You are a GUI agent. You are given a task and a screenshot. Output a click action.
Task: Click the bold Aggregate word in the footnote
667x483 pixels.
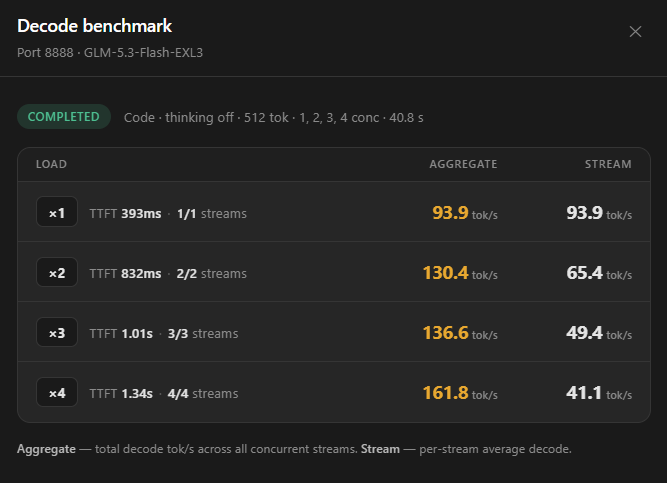point(46,449)
